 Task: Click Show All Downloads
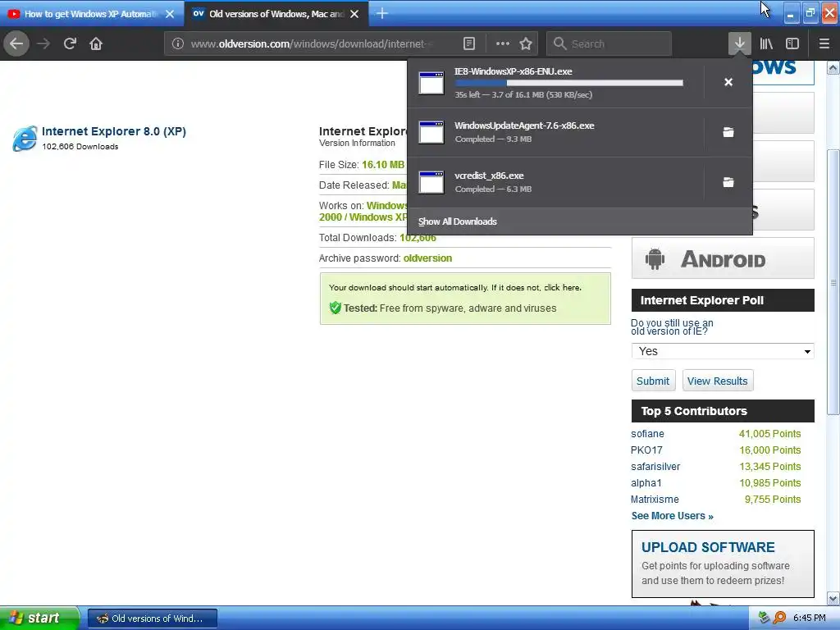[458, 221]
